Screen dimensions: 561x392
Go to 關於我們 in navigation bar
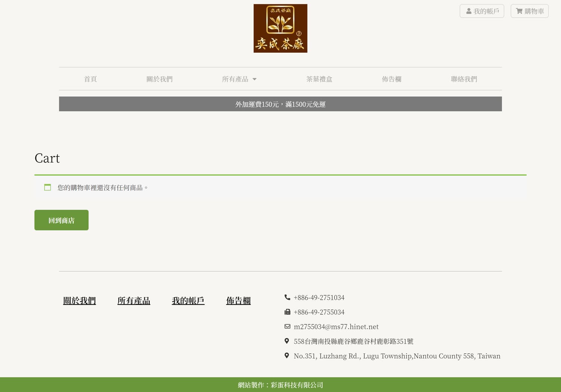[x=159, y=79]
